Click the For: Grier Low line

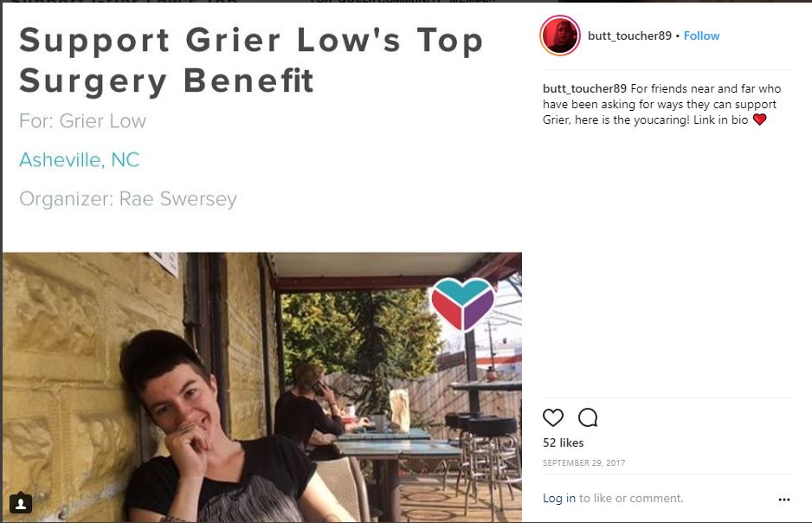[x=82, y=121]
